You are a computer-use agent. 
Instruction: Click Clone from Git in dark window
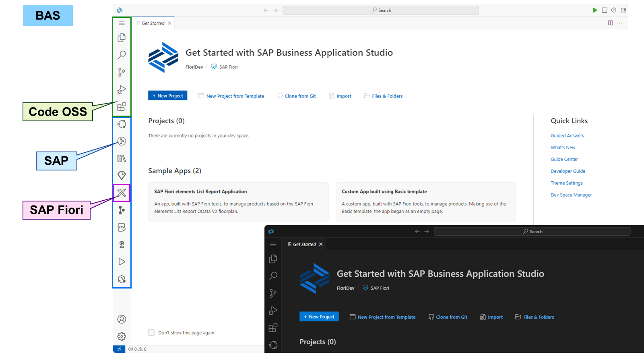448,317
